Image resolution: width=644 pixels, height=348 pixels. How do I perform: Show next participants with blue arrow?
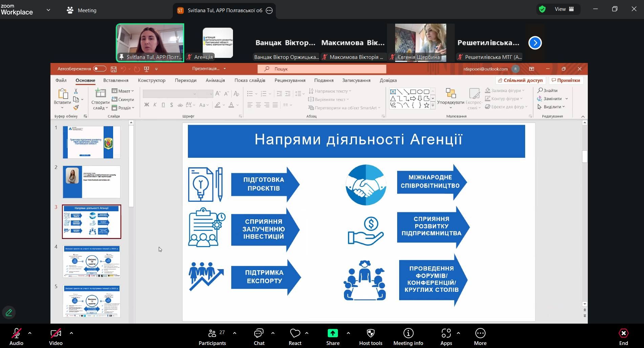tap(535, 43)
